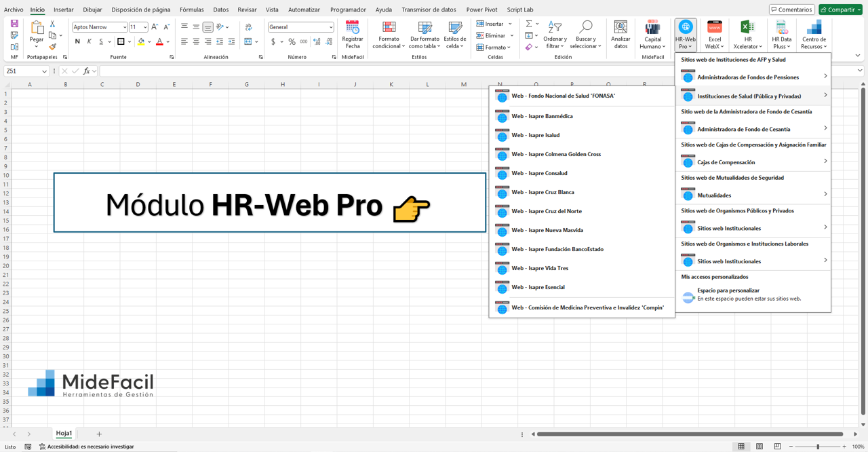The width and height of the screenshot is (868, 452).
Task: Click the merge and center icon
Action: click(248, 41)
